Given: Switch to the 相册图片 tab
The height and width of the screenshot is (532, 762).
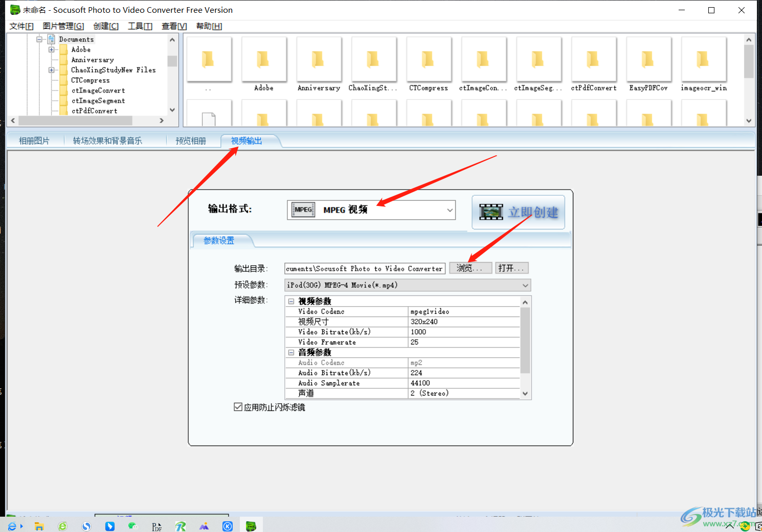Looking at the screenshot, I should [x=34, y=141].
